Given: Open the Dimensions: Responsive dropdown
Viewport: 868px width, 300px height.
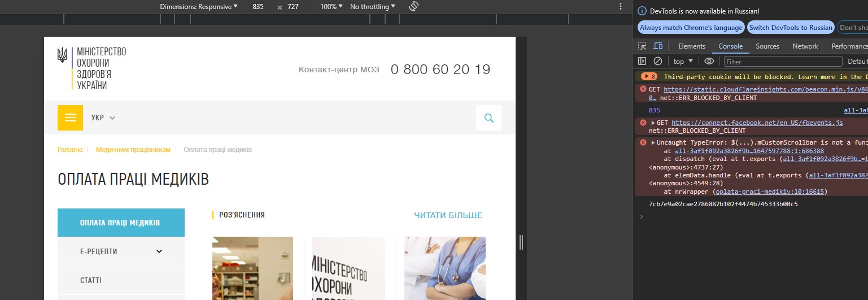Looking at the screenshot, I should [199, 7].
